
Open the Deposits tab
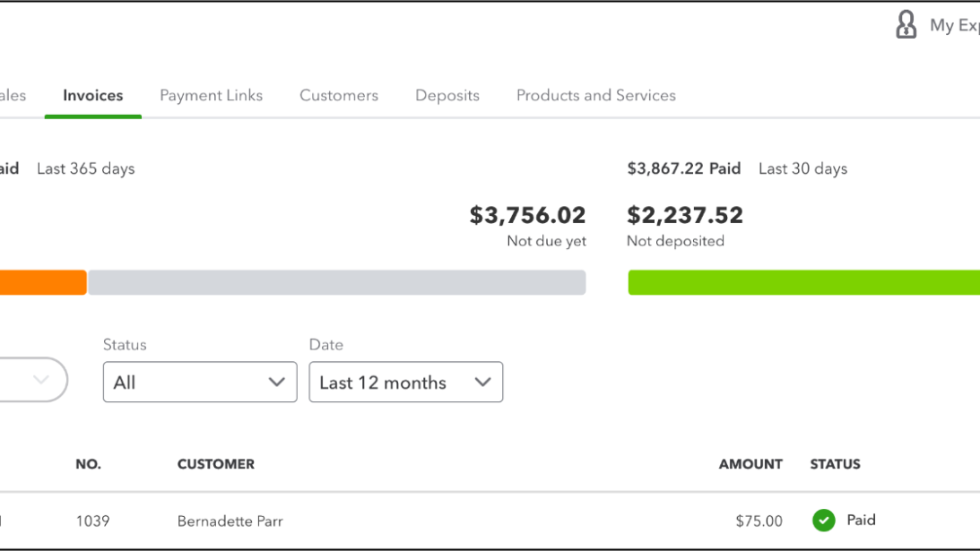point(447,96)
